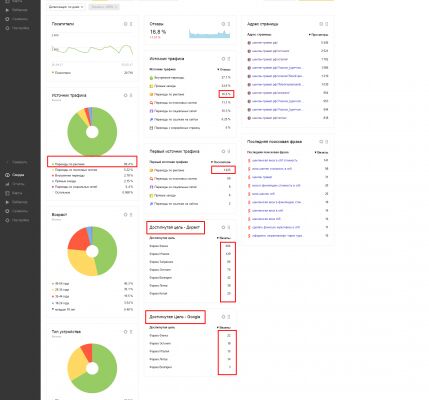The height and width of the screenshot is (400, 429).
Task: Click the drag handle on Посетители widget
Action: tap(131, 24)
